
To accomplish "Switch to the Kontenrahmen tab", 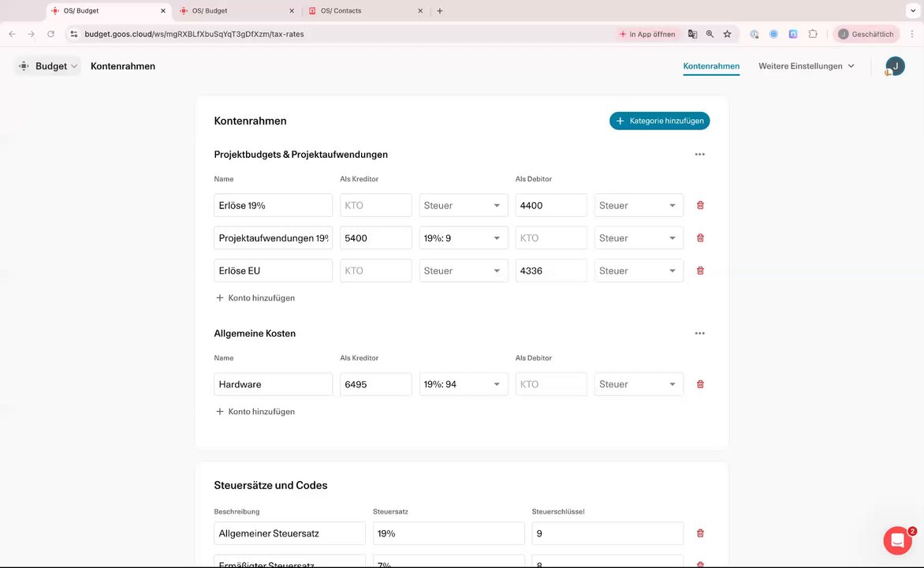I will 711,66.
